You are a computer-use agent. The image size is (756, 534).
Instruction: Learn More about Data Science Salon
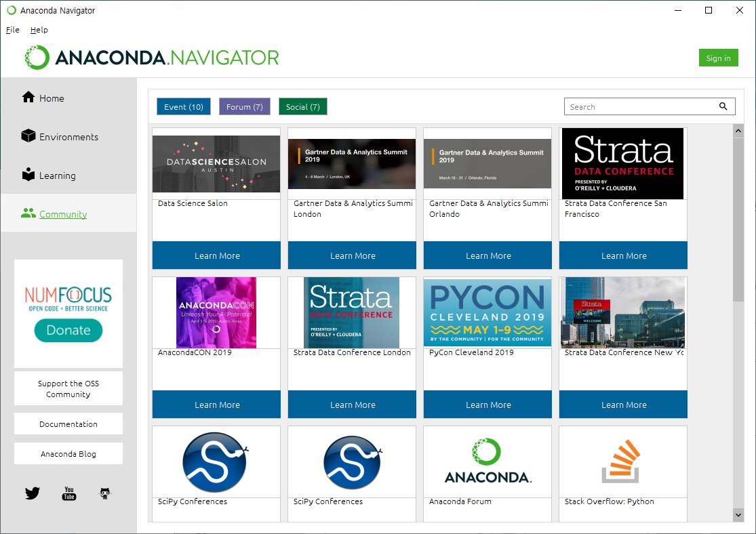[x=216, y=255]
